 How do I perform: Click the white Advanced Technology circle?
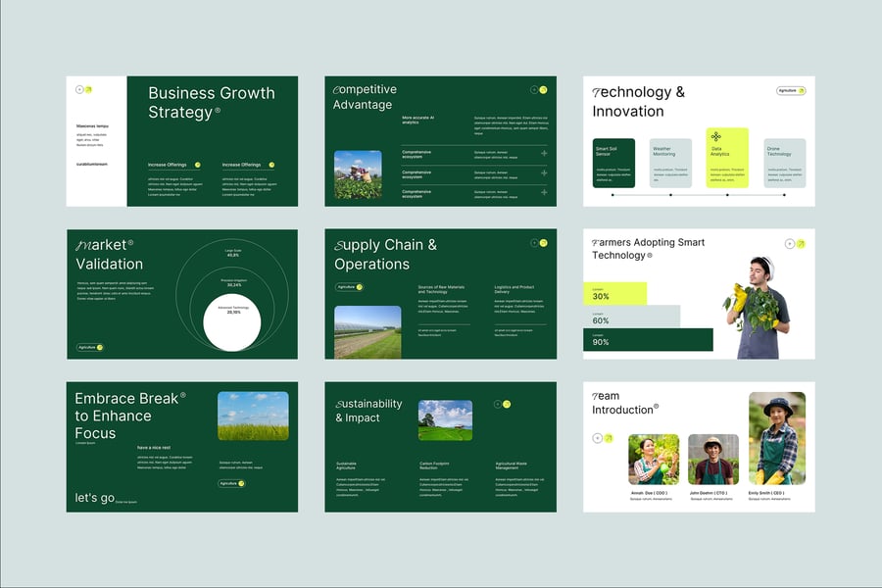pyautogui.click(x=232, y=324)
